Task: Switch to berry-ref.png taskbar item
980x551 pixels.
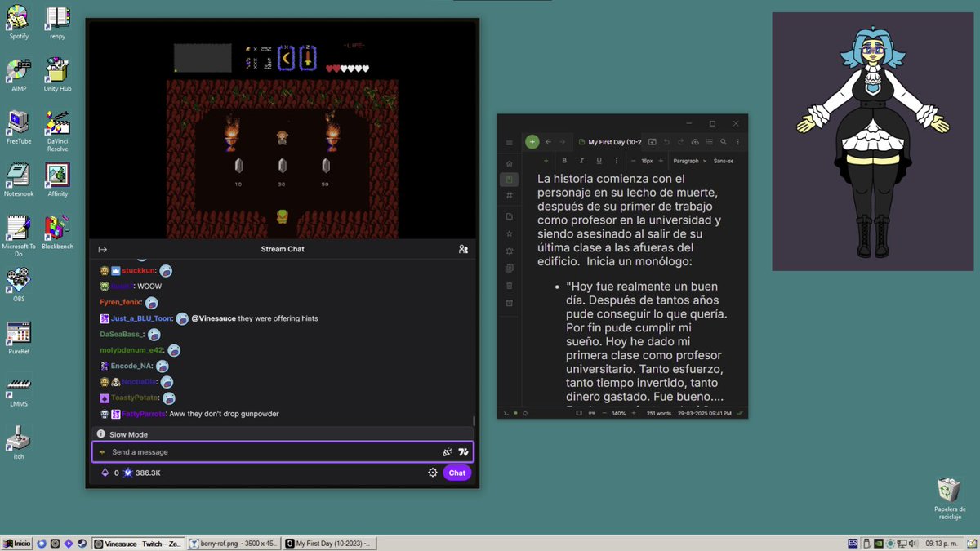Action: pyautogui.click(x=234, y=543)
